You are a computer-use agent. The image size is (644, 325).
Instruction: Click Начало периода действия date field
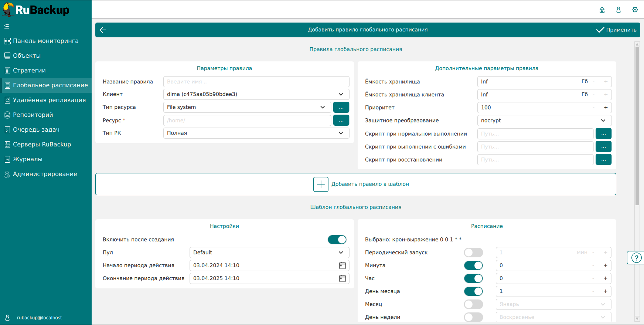[x=269, y=265]
